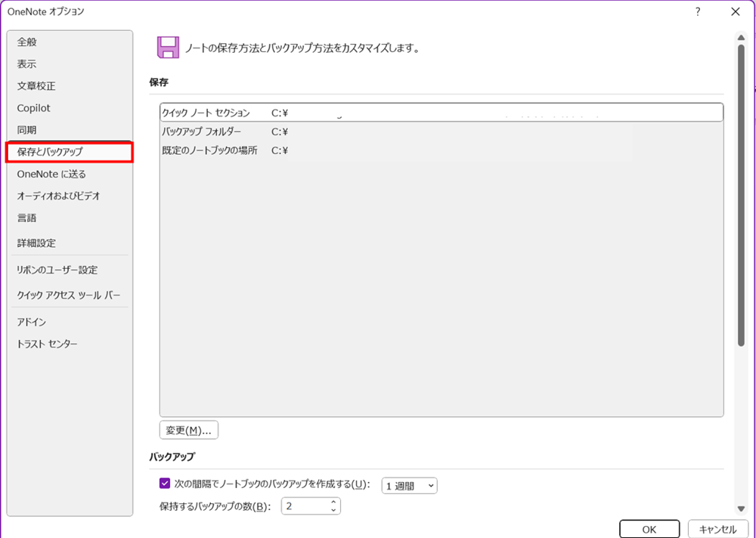
Task: Select the バックアップ フォルダー row
Action: click(442, 131)
